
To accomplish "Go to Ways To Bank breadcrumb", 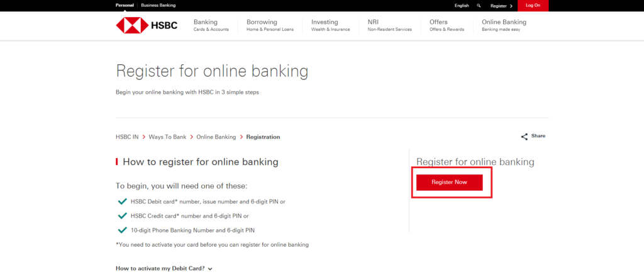I will (167, 137).
